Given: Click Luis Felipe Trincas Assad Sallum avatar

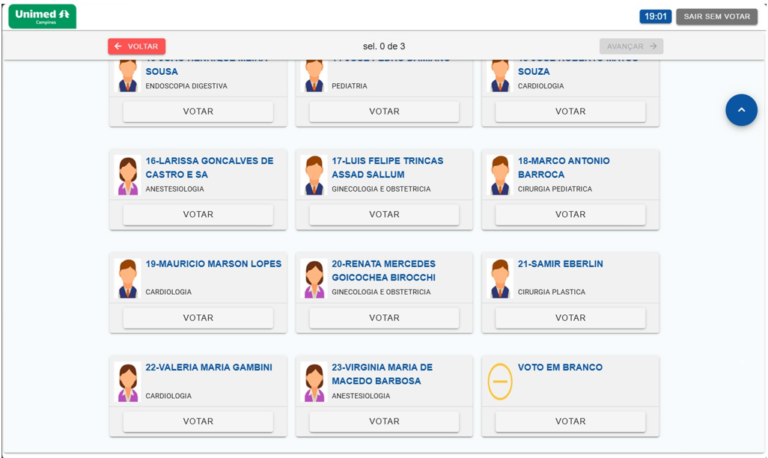Looking at the screenshot, I should click(314, 175).
